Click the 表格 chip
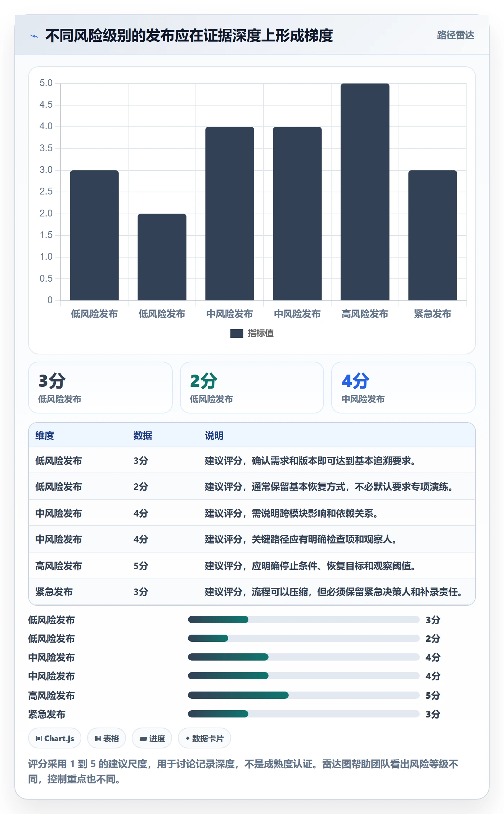The width and height of the screenshot is (504, 814). pyautogui.click(x=107, y=738)
